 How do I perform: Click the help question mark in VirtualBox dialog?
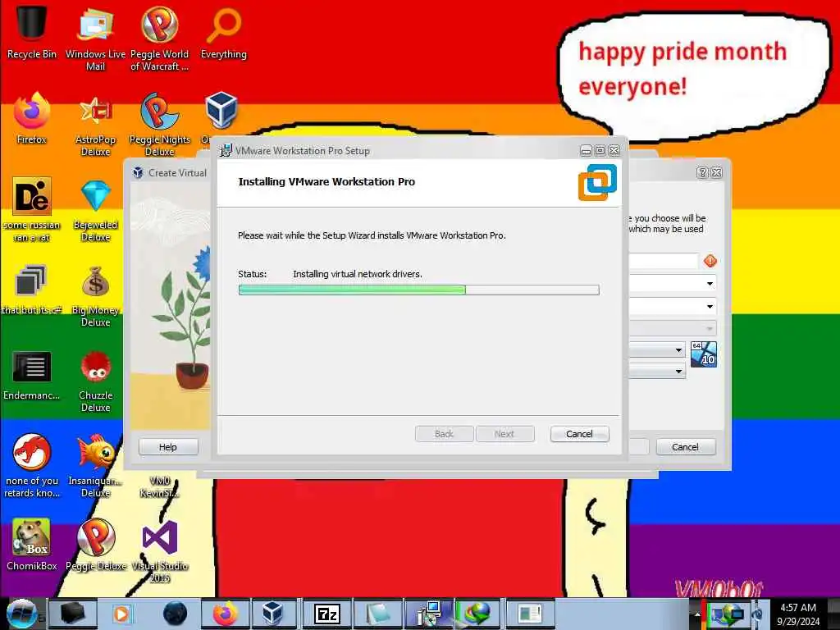point(702,172)
